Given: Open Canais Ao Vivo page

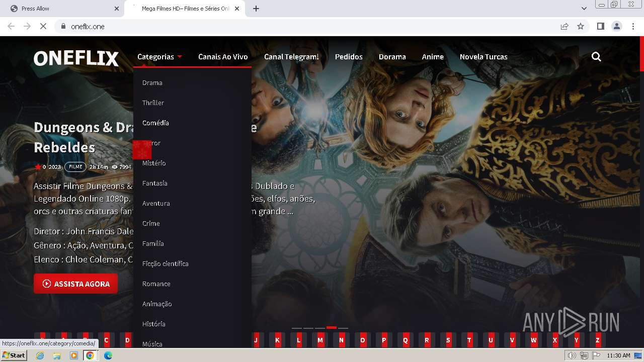Looking at the screenshot, I should [x=223, y=57].
